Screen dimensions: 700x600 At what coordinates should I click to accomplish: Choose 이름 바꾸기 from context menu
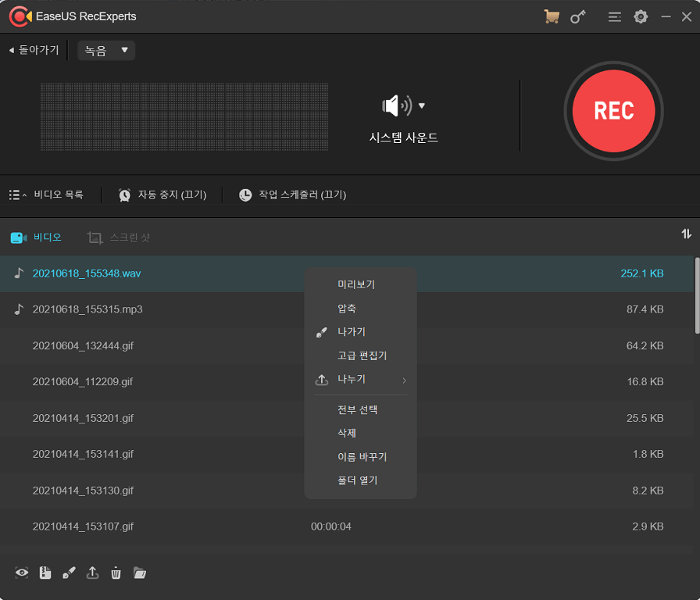coord(361,456)
